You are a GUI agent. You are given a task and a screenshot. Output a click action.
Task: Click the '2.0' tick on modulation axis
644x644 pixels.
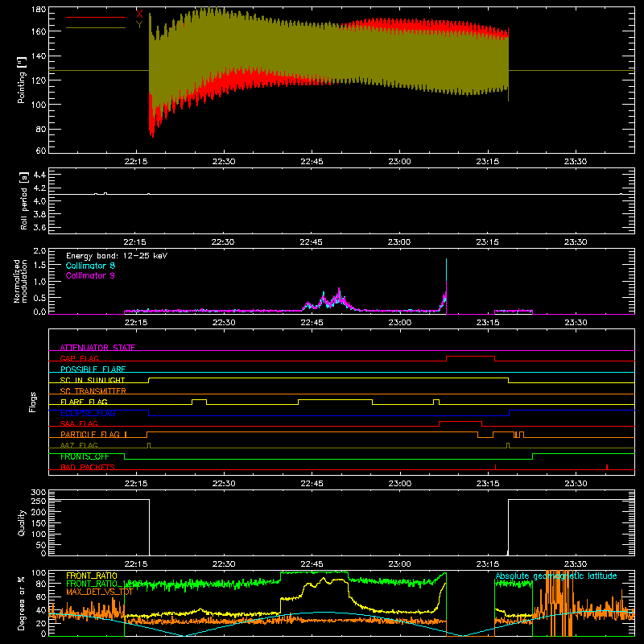[39, 250]
